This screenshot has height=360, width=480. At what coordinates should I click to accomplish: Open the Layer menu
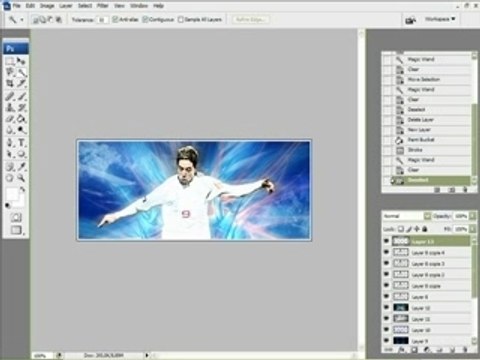pyautogui.click(x=66, y=6)
